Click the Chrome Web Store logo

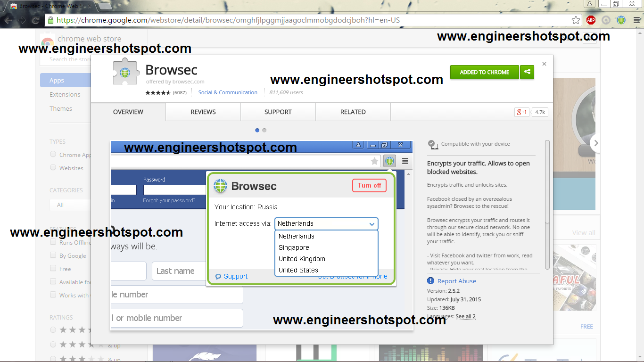pyautogui.click(x=47, y=41)
